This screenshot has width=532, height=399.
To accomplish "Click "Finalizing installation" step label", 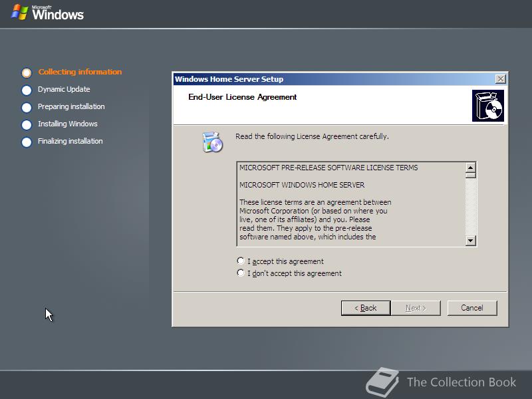I will (70, 141).
